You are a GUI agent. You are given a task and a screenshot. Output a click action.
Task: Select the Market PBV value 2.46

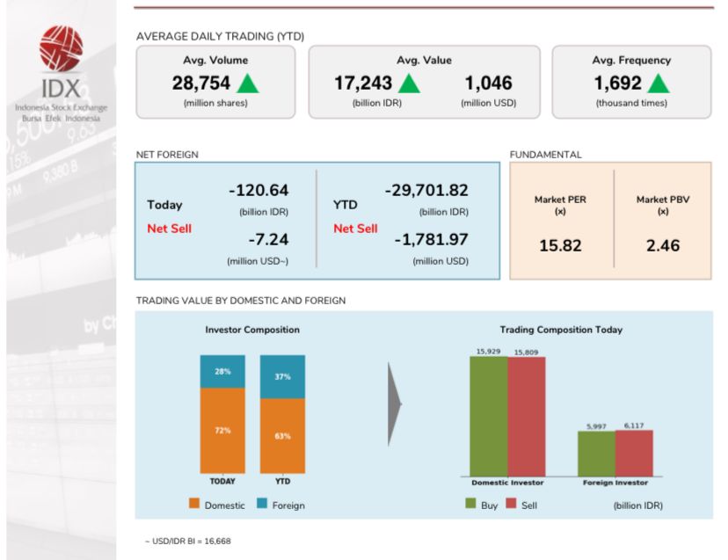point(663,246)
